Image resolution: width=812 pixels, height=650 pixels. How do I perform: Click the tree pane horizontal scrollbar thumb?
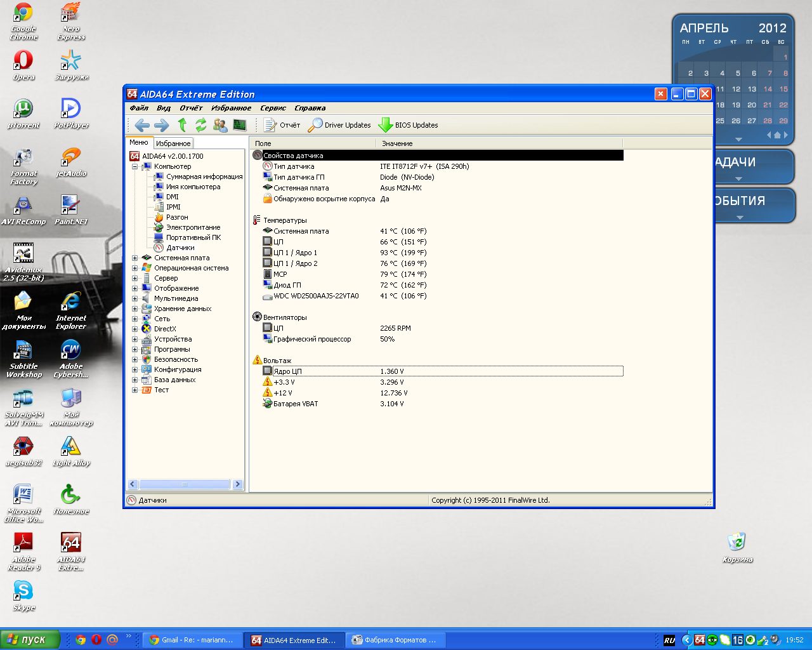pyautogui.click(x=184, y=484)
